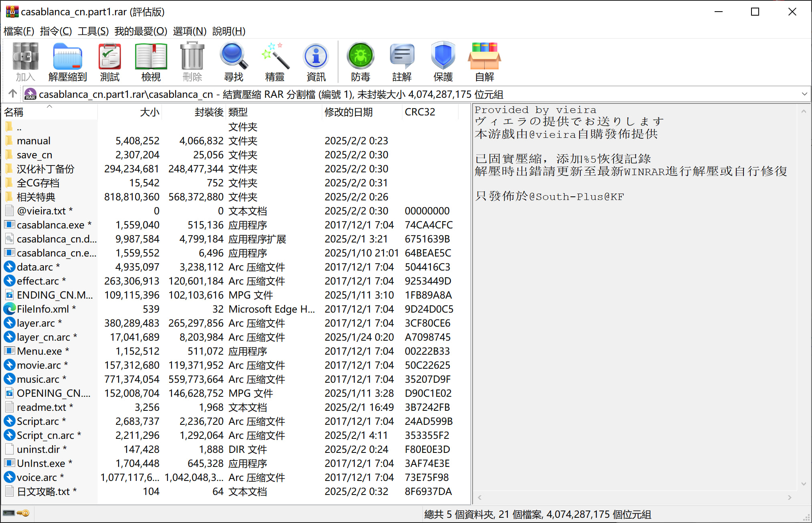Sort list by Name (名稱) column header

pos(14,112)
